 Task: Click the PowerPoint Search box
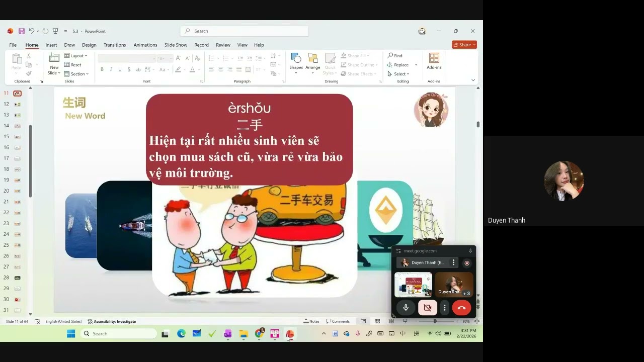[245, 31]
